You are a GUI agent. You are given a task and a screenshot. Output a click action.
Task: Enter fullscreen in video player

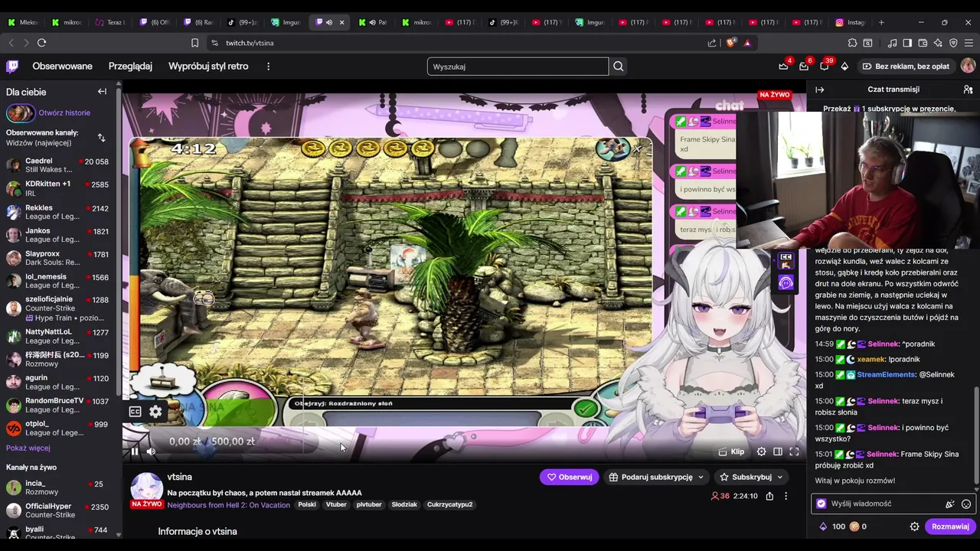tap(794, 452)
